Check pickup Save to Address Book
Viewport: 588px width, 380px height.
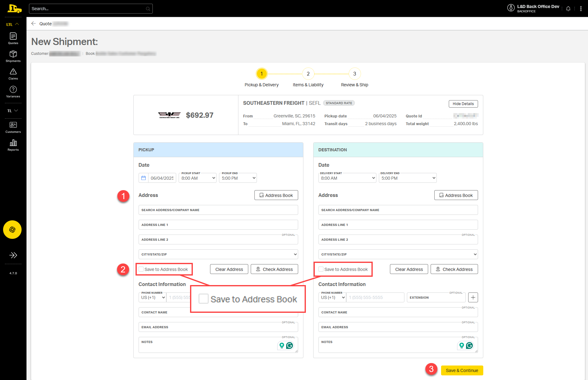141,269
